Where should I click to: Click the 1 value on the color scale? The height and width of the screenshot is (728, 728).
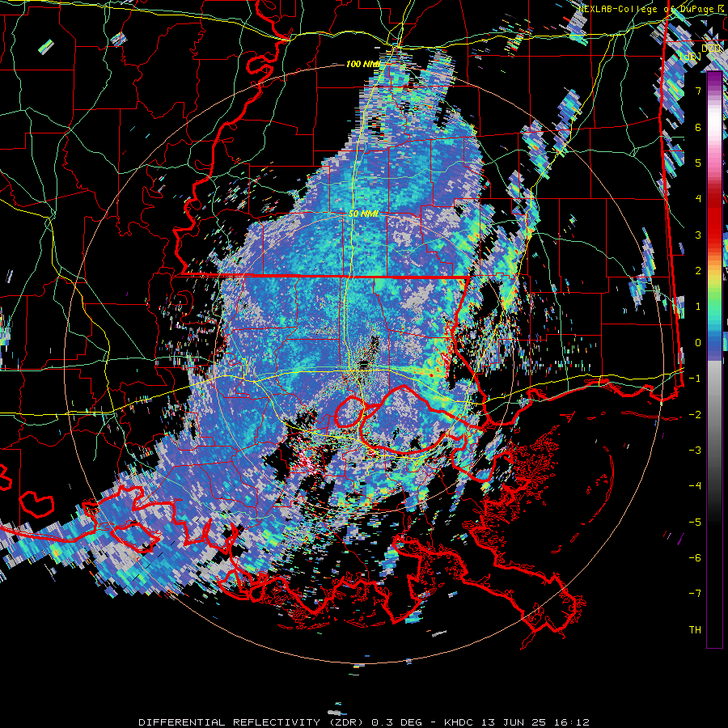698,307
